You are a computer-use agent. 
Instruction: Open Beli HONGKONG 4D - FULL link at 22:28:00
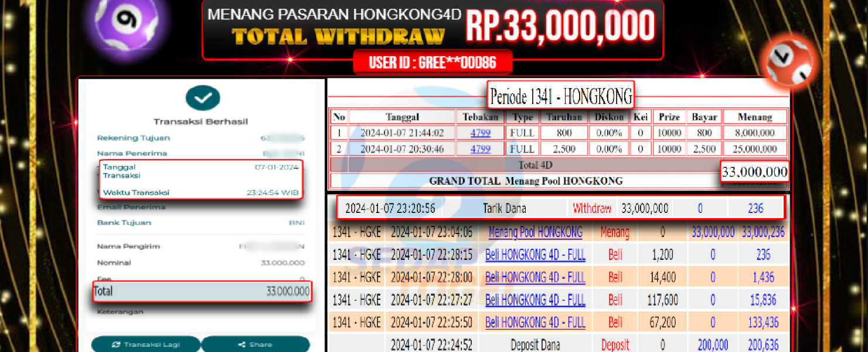(x=536, y=277)
